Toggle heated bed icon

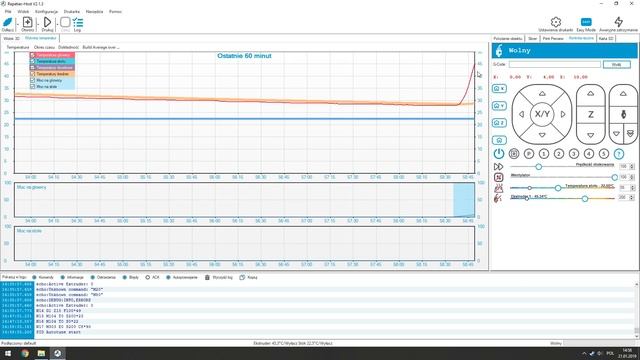point(498,188)
